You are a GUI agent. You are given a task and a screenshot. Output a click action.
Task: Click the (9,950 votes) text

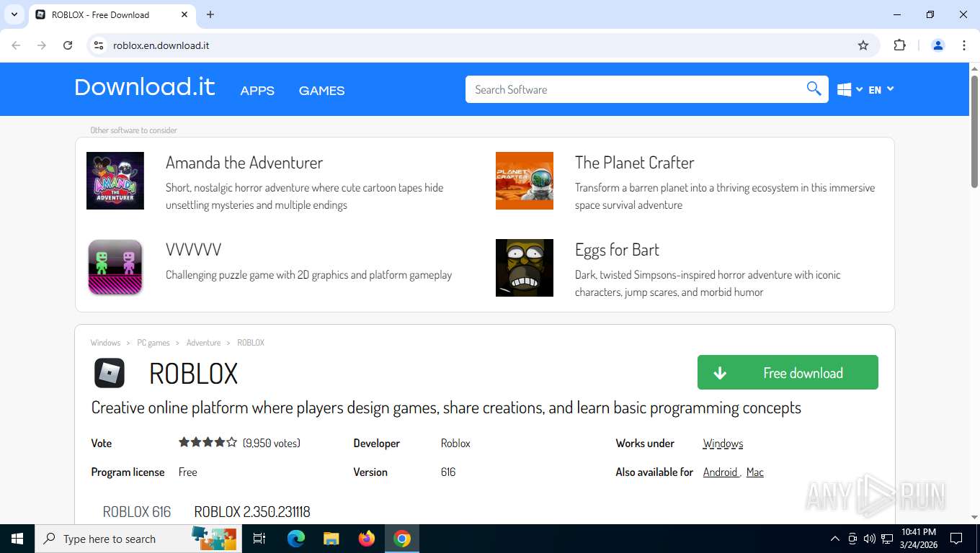pos(272,444)
